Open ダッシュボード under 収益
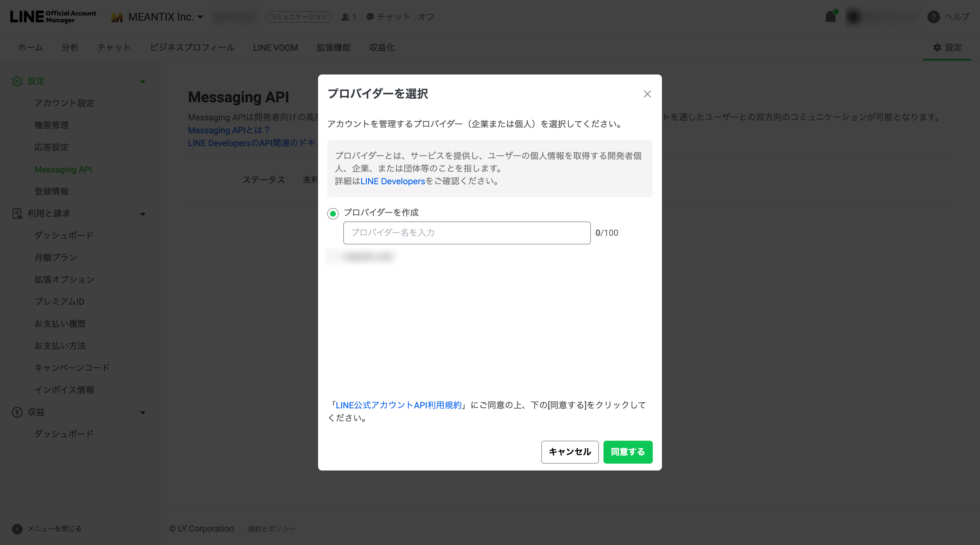980x545 pixels. click(x=64, y=434)
